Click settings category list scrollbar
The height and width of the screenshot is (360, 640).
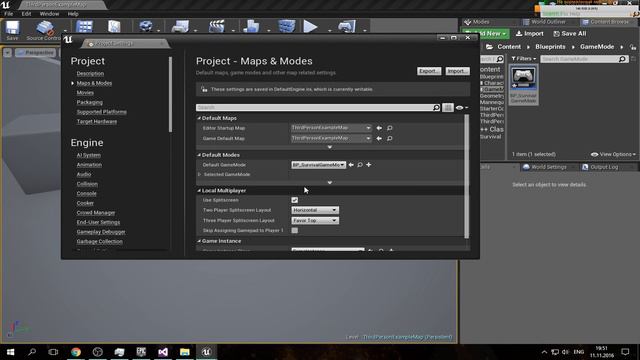click(x=170, y=94)
